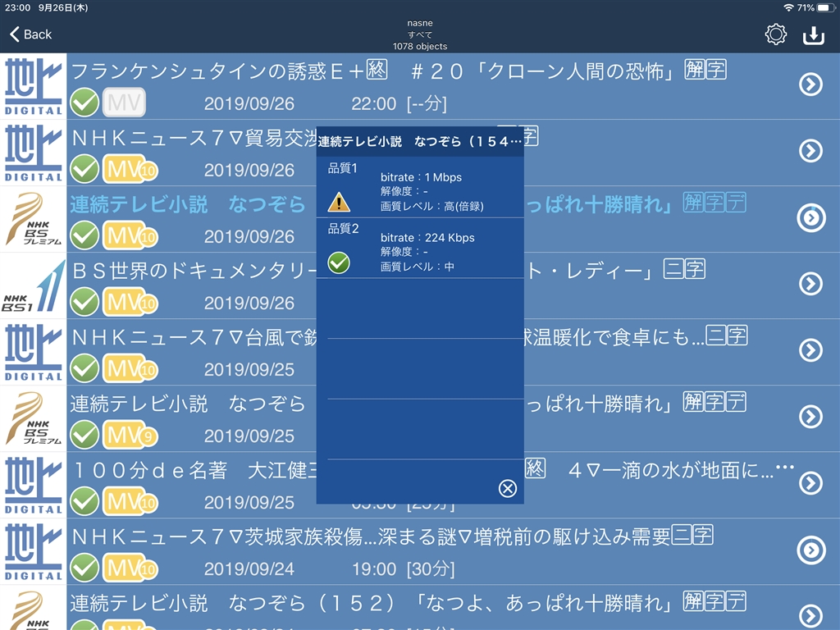Tap the すべて category label in header
Viewport: 840px width, 630px height.
point(420,34)
